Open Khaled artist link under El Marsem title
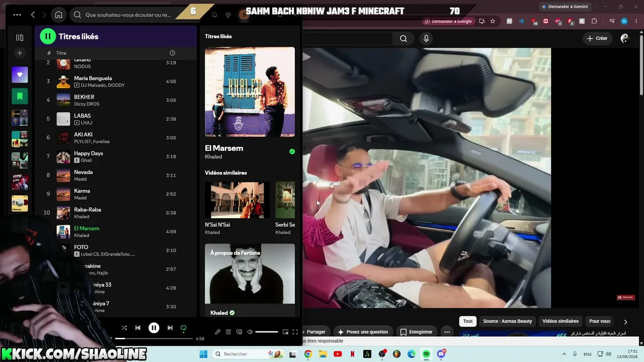The height and width of the screenshot is (362, 644). pos(213,157)
